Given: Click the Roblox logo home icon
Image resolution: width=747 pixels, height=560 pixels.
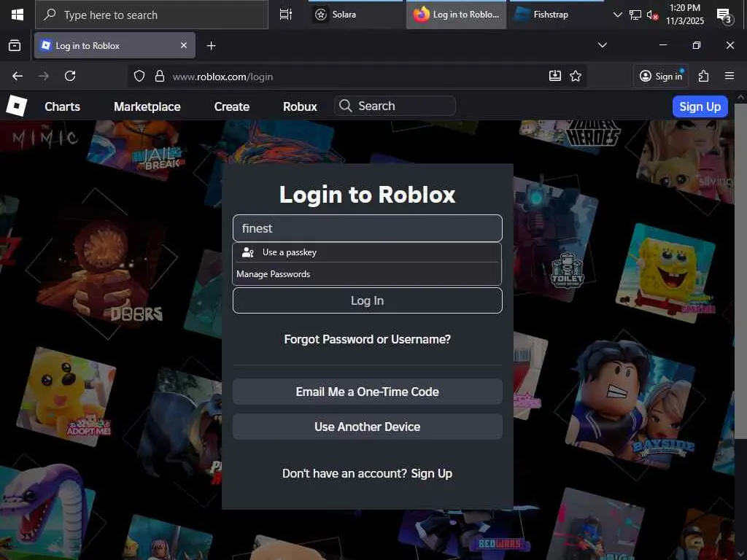Looking at the screenshot, I should pyautogui.click(x=17, y=106).
